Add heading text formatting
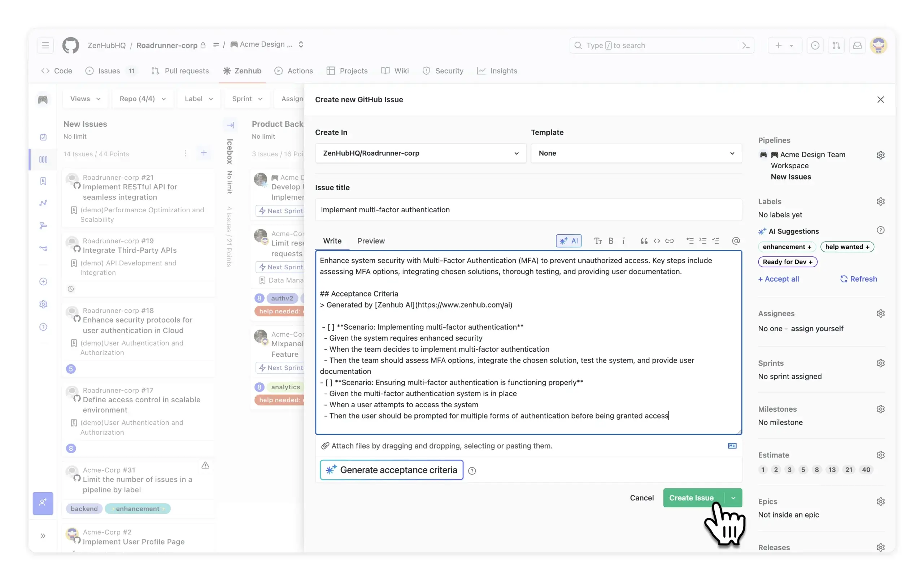This screenshot has width=924, height=581. (x=597, y=241)
